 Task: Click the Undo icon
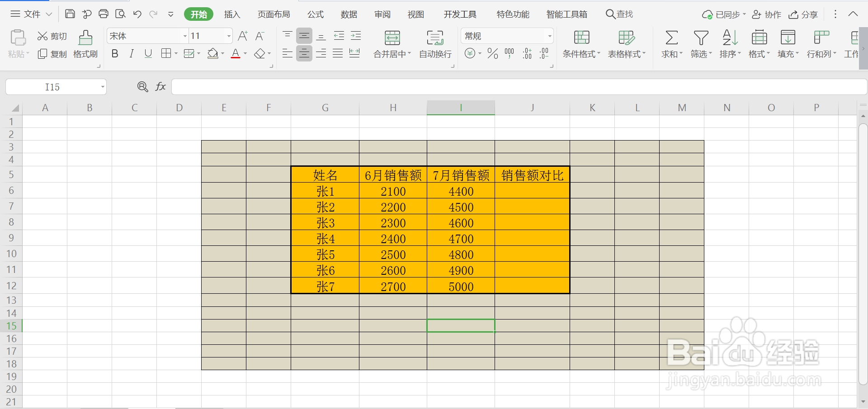137,14
